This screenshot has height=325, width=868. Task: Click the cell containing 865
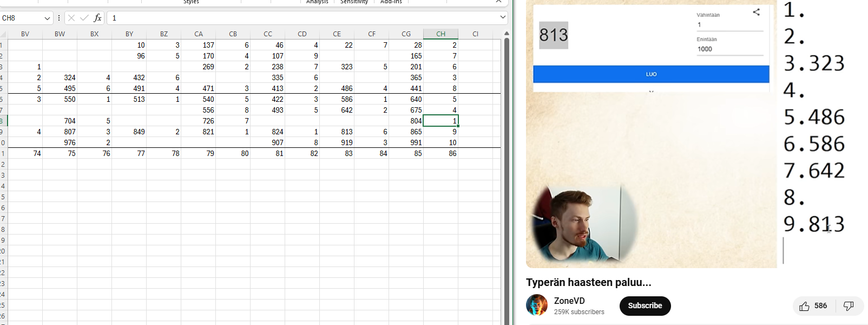pos(406,132)
